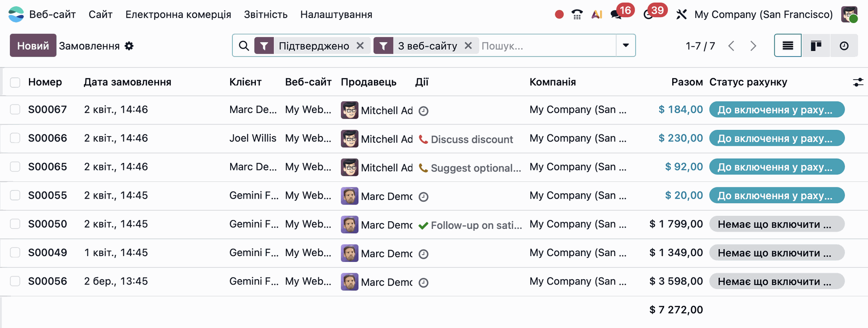Open activities clock with 39 badge
The image size is (868, 328).
tap(649, 14)
